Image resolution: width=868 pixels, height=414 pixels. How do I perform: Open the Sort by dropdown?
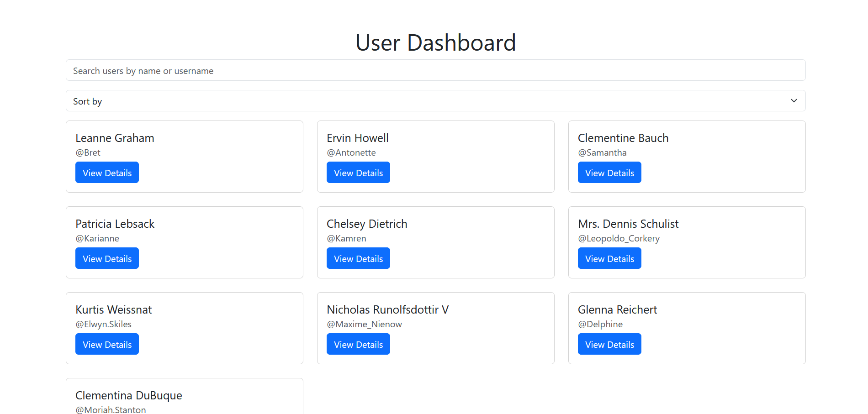click(435, 101)
